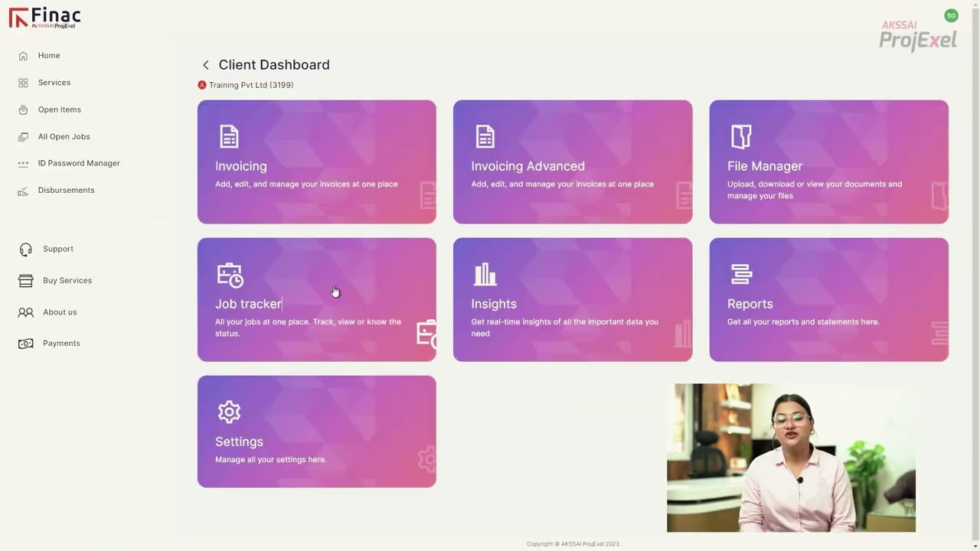Click the Open Items sidebar icon

point(23,109)
